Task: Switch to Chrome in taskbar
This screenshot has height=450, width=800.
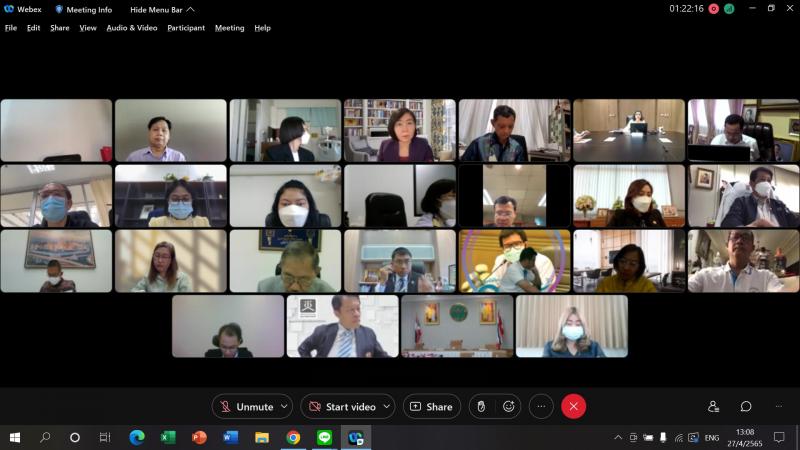Action: point(293,437)
